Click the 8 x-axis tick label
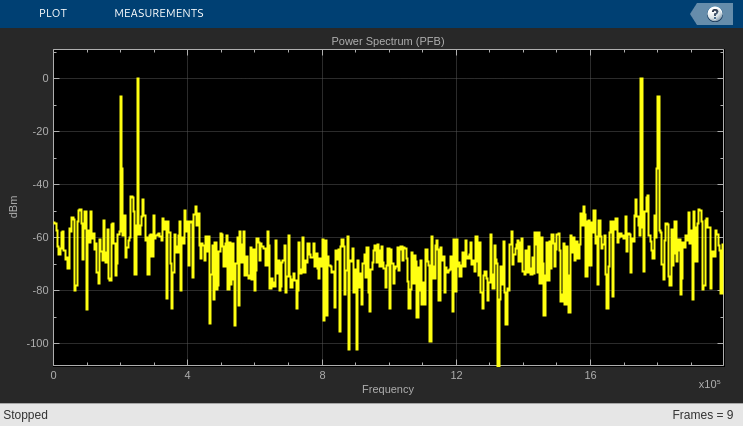Screen dimensions: 743x426 (322, 375)
